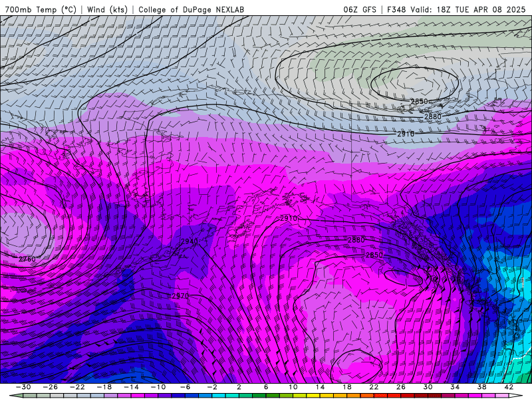532x399 pixels.
Task: Click the -30 temperature scale value
Action: click(x=23, y=387)
